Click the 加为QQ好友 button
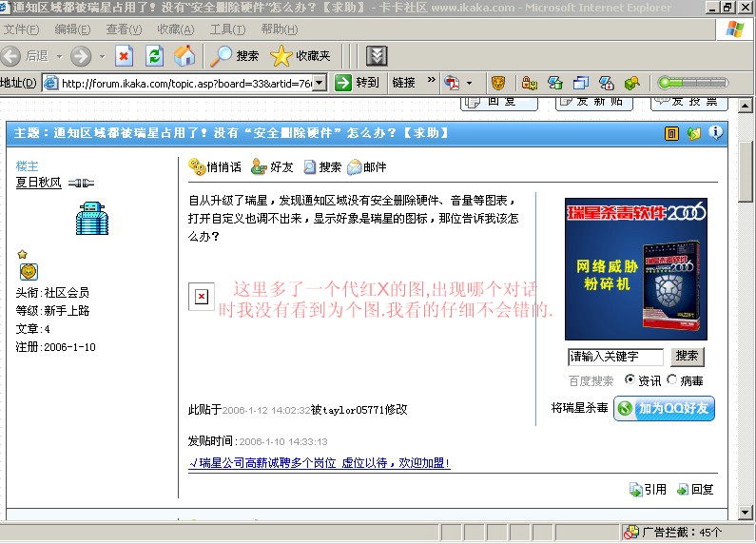This screenshot has height=544, width=756. 664,408
